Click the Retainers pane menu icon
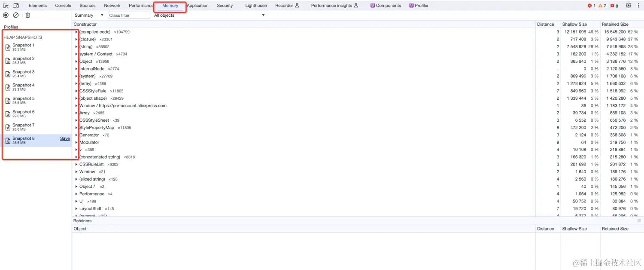This screenshot has height=270, width=644. click(x=639, y=221)
